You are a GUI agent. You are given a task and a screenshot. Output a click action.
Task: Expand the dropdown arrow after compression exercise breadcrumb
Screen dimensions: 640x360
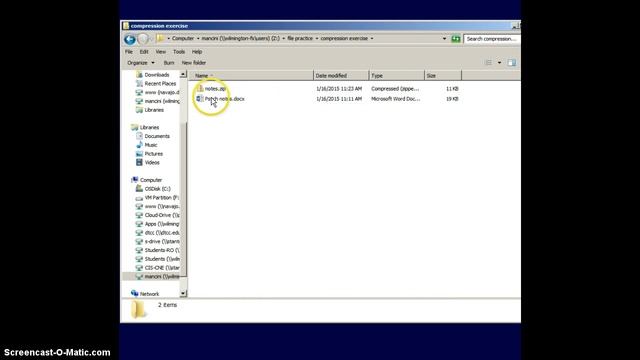click(371, 38)
